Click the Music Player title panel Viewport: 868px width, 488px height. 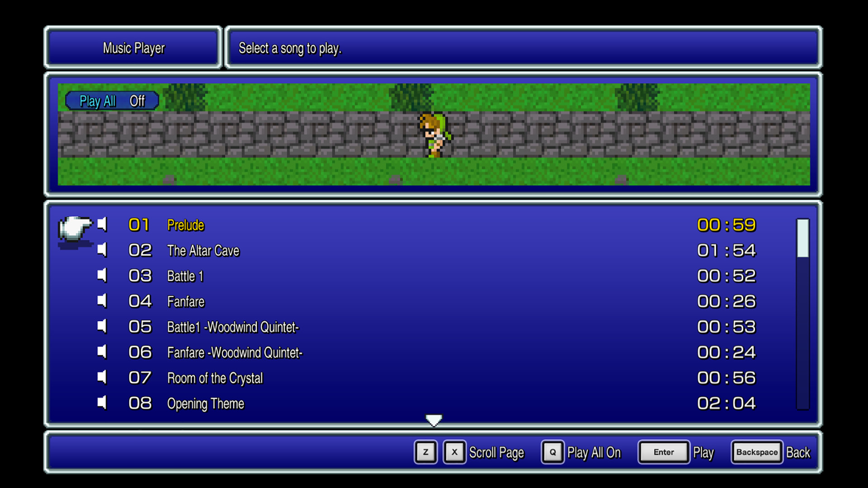coord(133,48)
